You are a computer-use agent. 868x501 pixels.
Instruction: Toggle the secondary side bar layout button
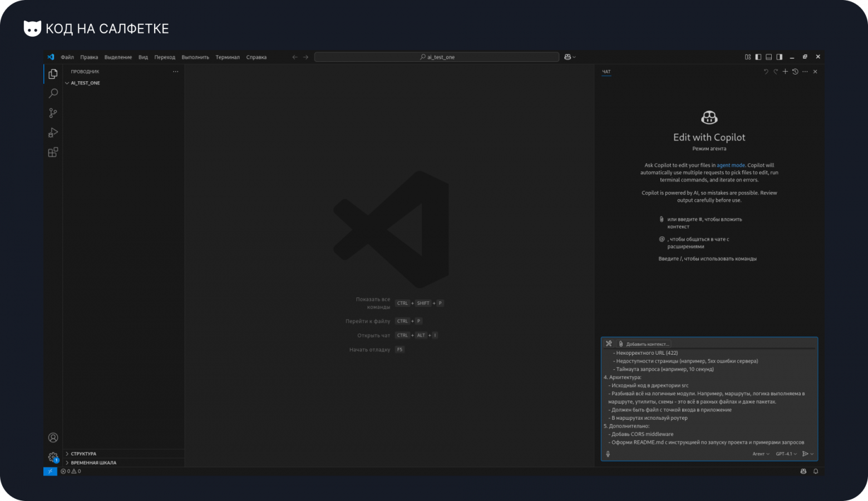coord(779,57)
